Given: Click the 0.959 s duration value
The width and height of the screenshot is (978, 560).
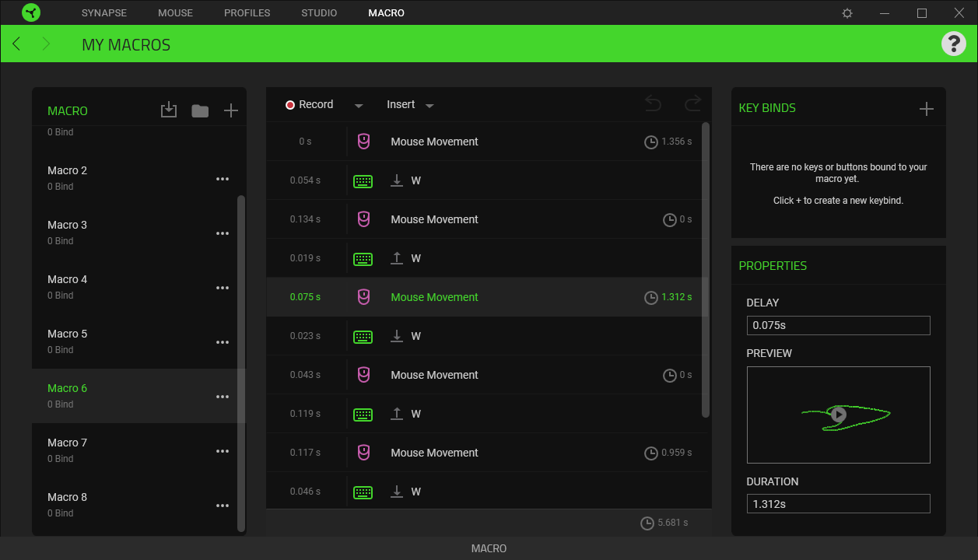Looking at the screenshot, I should [677, 453].
